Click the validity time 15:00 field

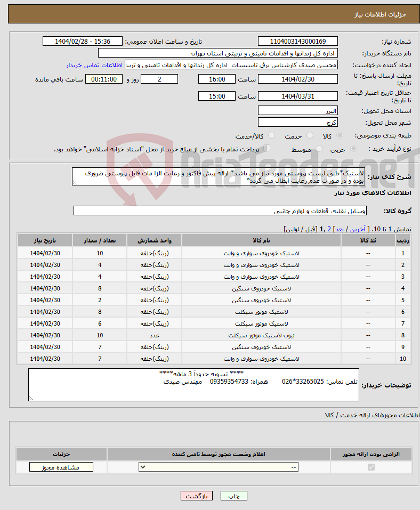pos(217,96)
